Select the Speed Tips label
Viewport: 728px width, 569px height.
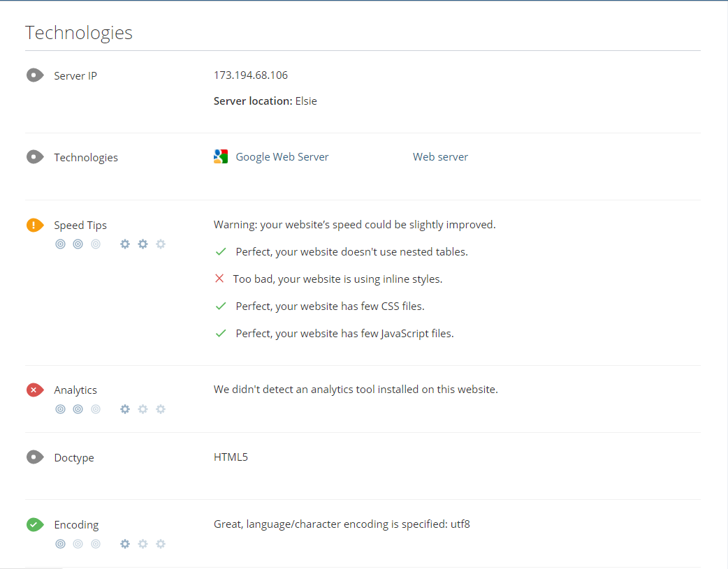coord(80,226)
